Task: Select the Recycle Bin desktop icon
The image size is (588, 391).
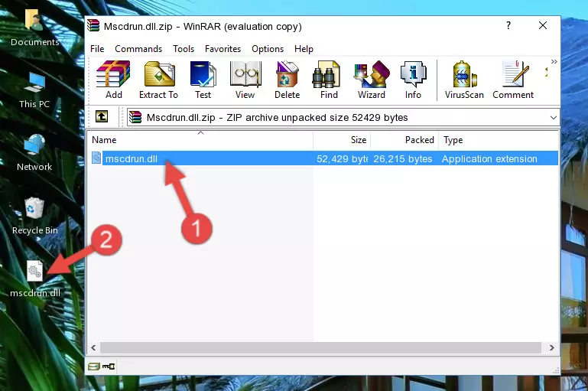Action: (34, 216)
